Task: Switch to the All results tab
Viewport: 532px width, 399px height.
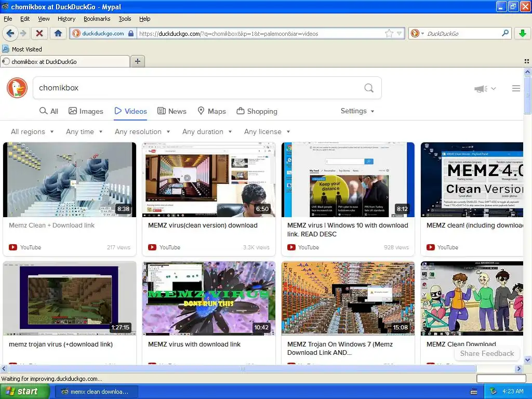Action: coord(49,111)
